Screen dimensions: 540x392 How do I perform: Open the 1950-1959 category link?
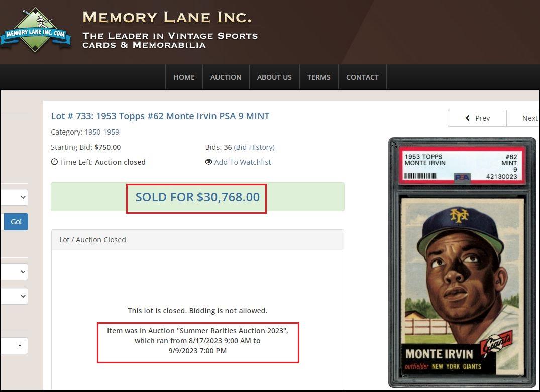[102, 132]
